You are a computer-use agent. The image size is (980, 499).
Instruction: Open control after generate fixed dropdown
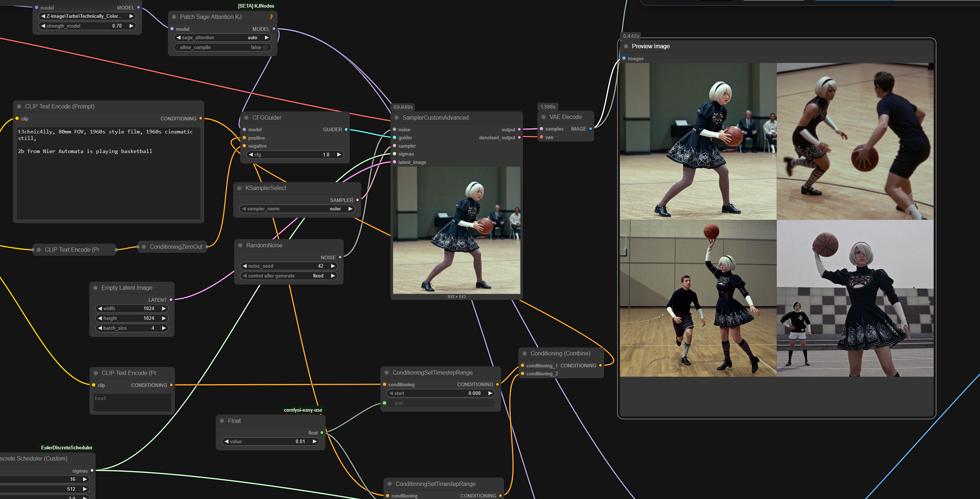pyautogui.click(x=288, y=276)
